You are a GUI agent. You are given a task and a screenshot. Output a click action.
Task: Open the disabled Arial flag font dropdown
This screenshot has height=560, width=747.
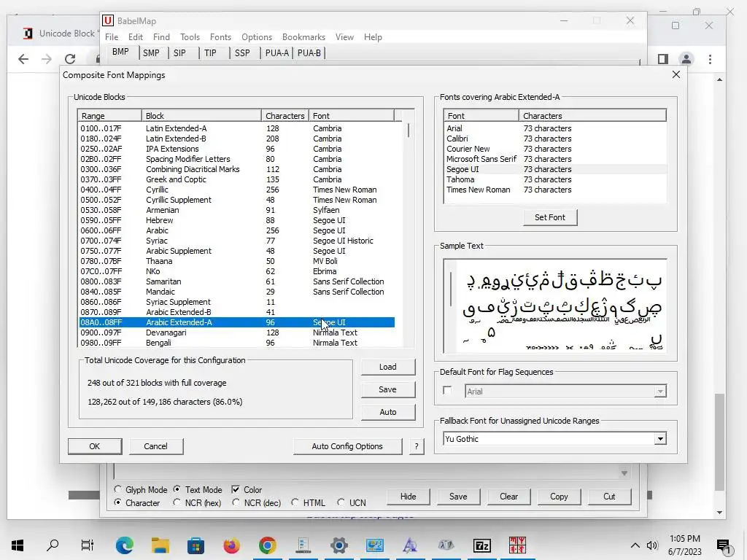tap(659, 392)
